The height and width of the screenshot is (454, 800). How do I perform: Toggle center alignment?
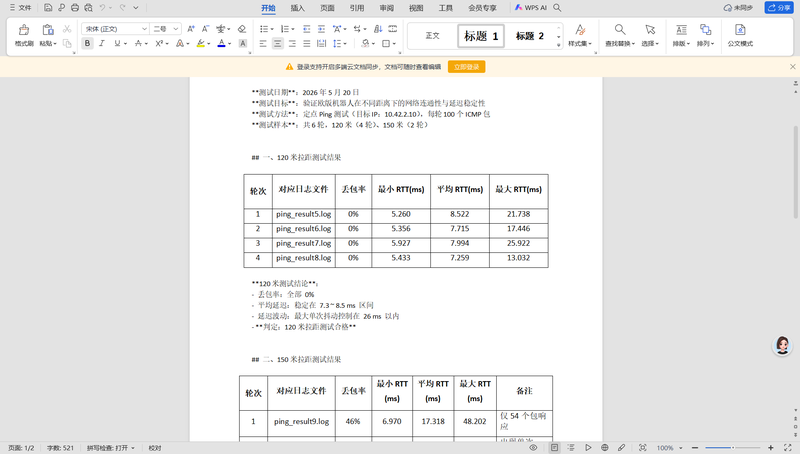click(x=278, y=44)
